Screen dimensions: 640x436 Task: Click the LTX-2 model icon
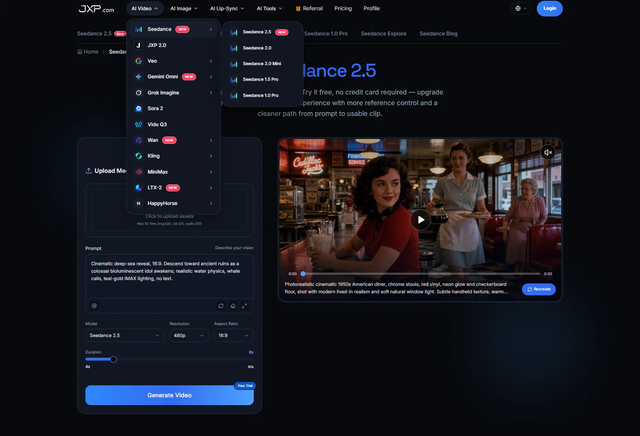(139, 188)
